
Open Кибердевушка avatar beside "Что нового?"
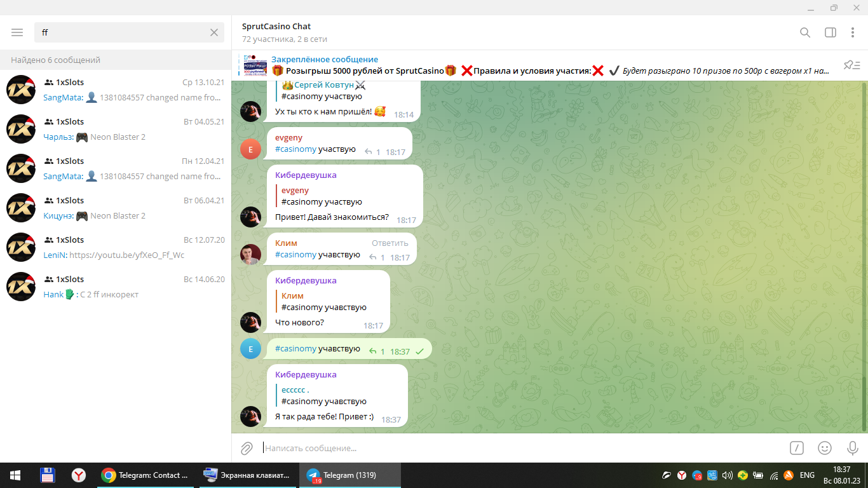click(250, 323)
